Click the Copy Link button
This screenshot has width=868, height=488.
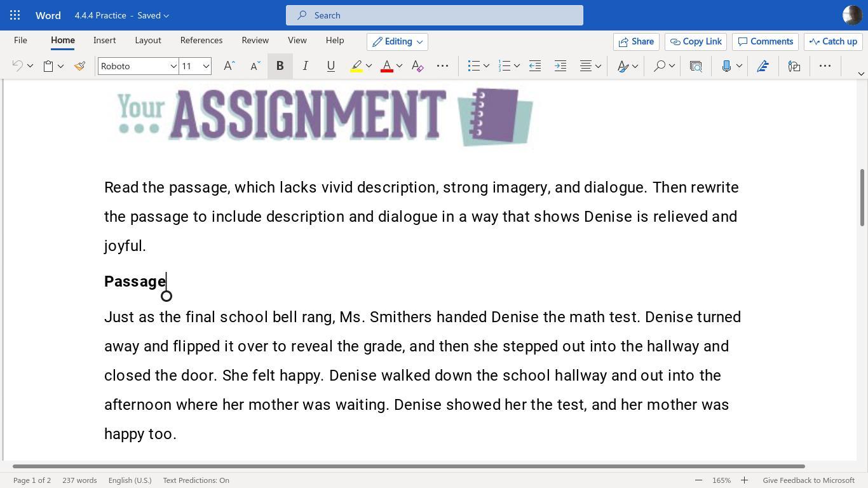point(696,41)
